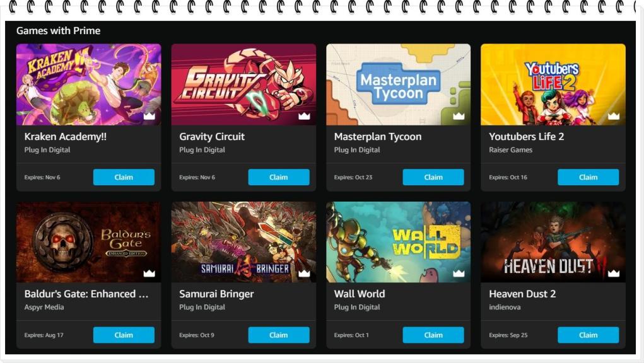
Task: Open the Masterplan Tycoon cover thumbnail
Action: 399,84
